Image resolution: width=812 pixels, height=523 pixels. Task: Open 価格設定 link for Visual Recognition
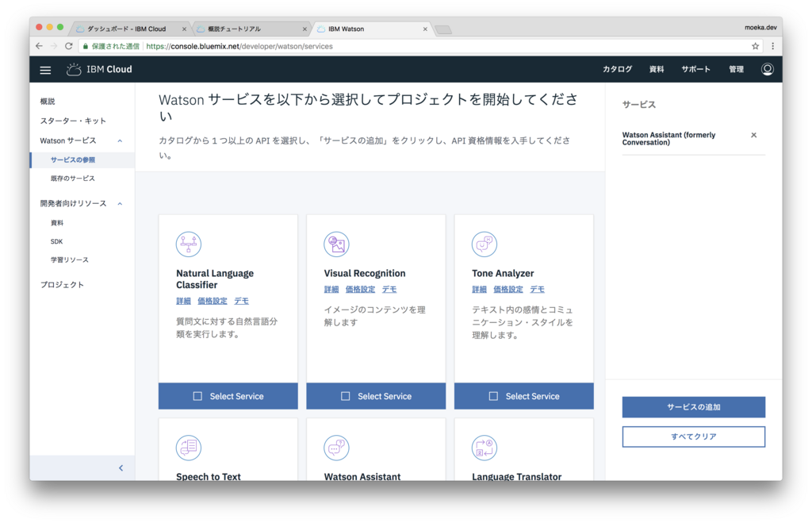(x=361, y=289)
